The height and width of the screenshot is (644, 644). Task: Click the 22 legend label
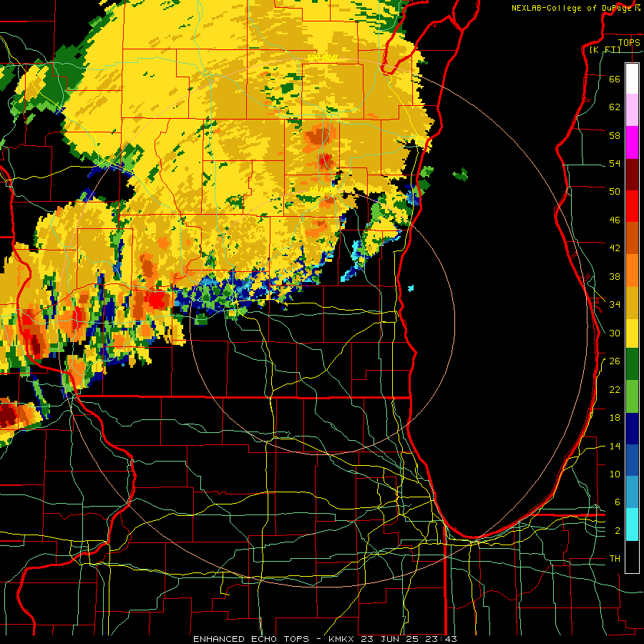tap(615, 389)
